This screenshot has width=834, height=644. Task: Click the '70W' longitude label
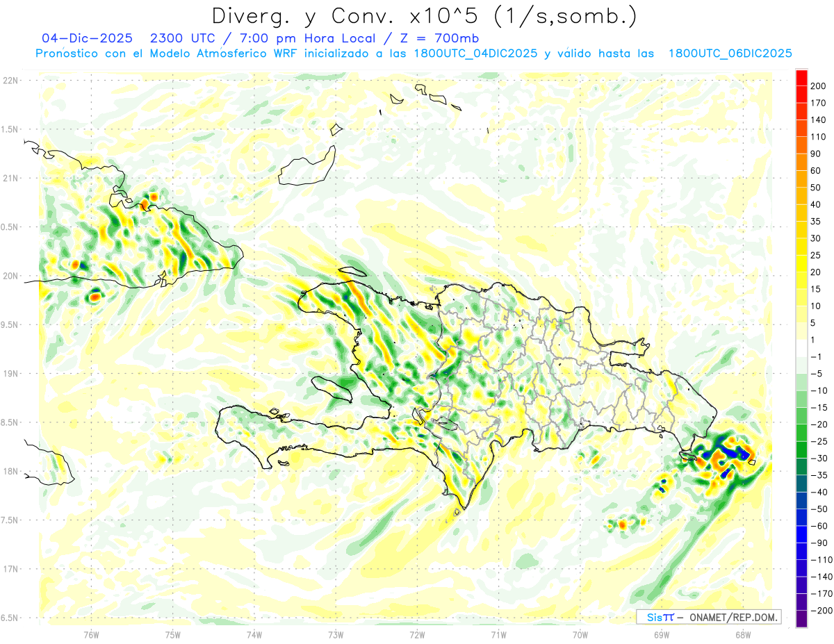[x=580, y=634]
